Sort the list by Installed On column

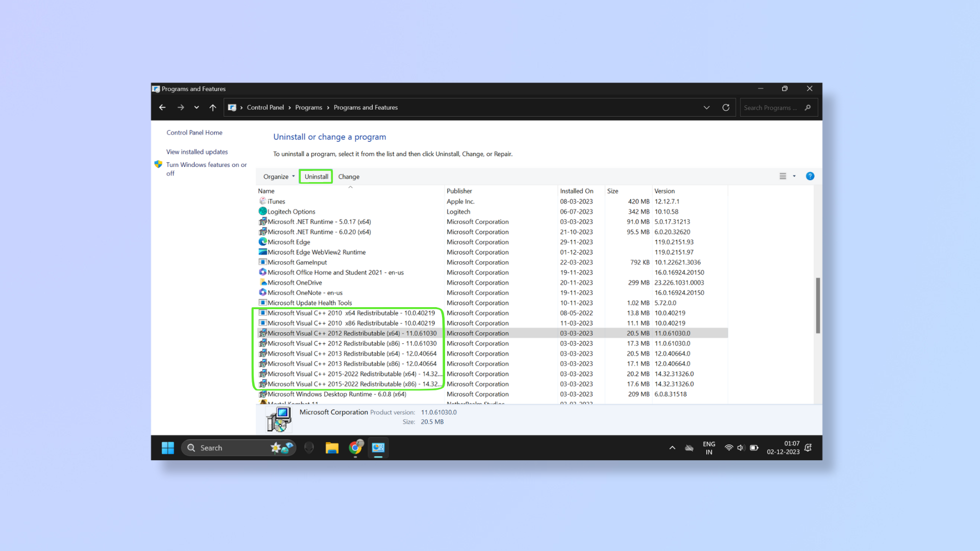(x=576, y=191)
